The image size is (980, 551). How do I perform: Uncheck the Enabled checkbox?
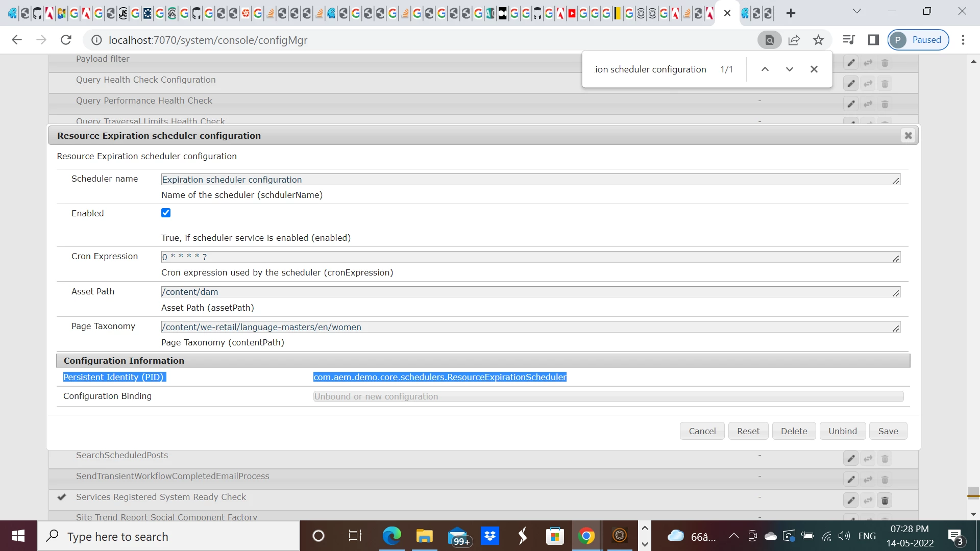tap(166, 213)
